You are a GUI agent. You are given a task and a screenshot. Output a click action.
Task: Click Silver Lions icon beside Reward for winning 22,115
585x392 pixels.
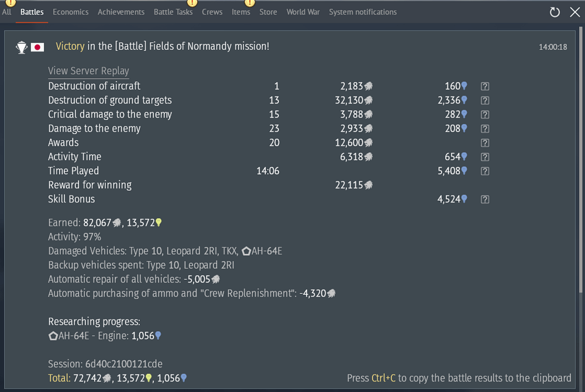click(x=368, y=185)
